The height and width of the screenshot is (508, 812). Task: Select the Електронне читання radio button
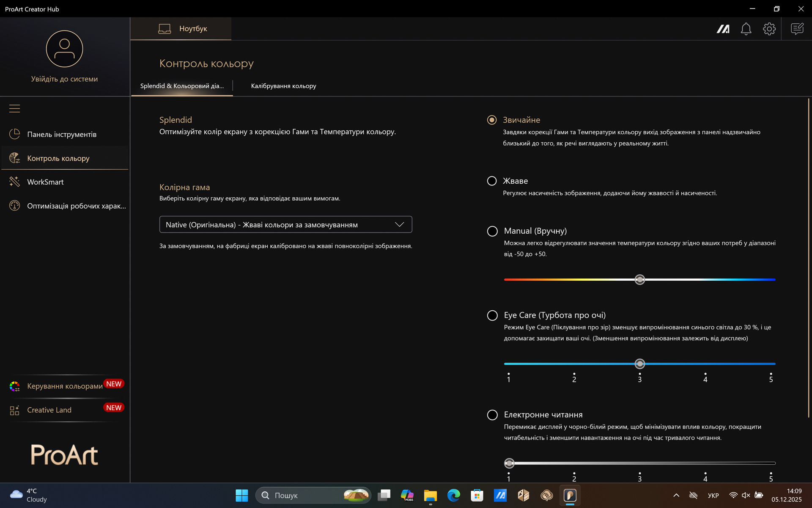[492, 415]
